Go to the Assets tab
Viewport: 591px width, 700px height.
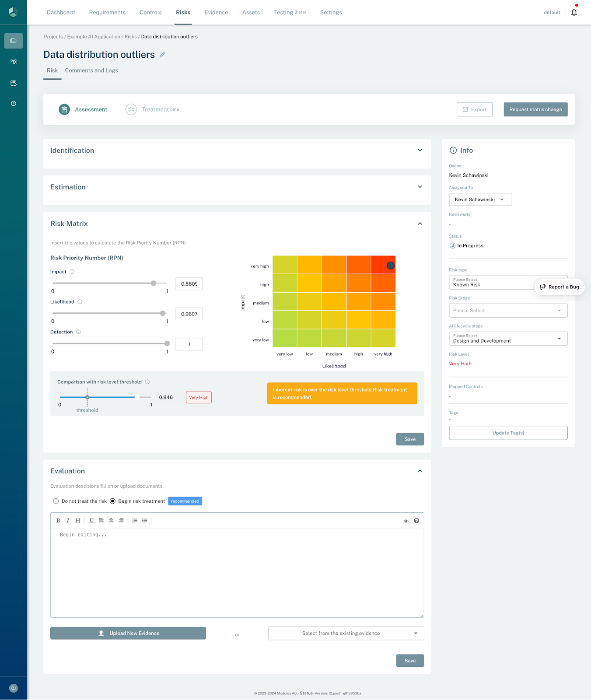(251, 12)
